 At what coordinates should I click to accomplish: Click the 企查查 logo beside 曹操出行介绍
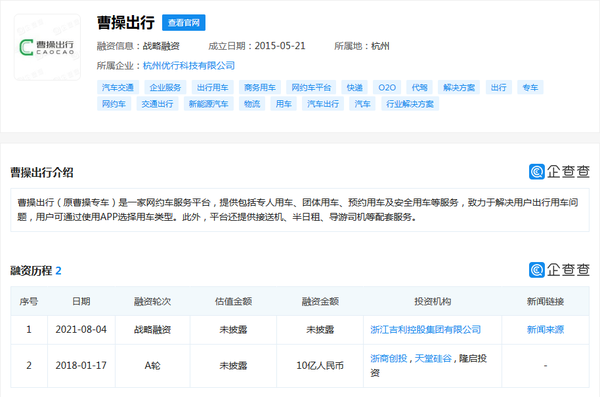point(559,172)
